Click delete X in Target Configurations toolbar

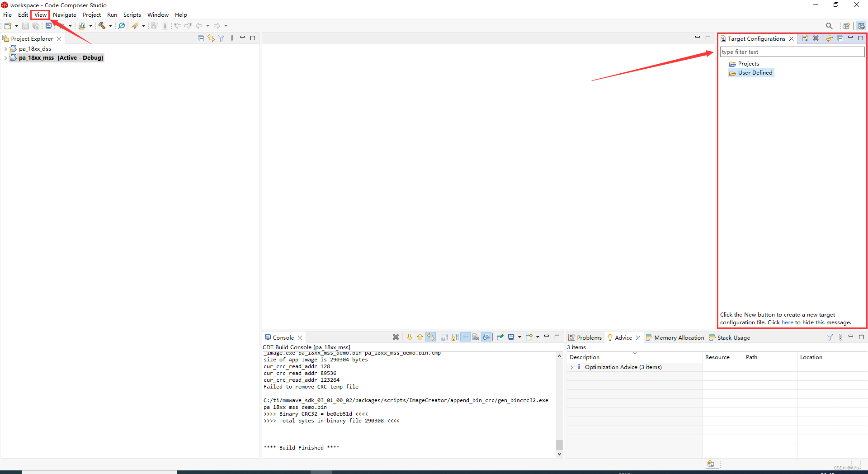pos(816,38)
